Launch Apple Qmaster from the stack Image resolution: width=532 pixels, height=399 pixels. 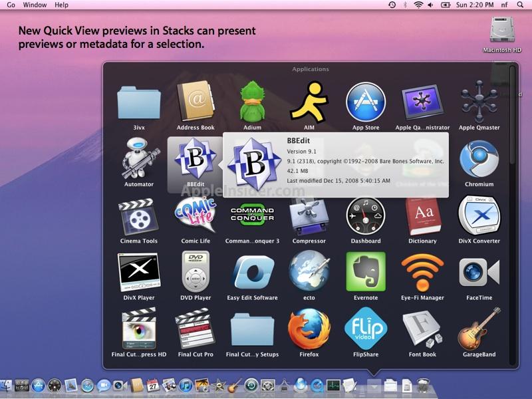(x=479, y=101)
